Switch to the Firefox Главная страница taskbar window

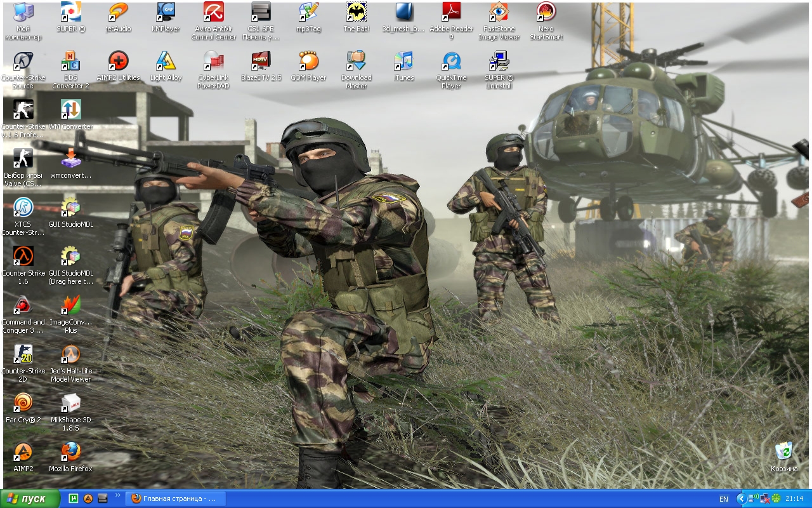(x=174, y=498)
